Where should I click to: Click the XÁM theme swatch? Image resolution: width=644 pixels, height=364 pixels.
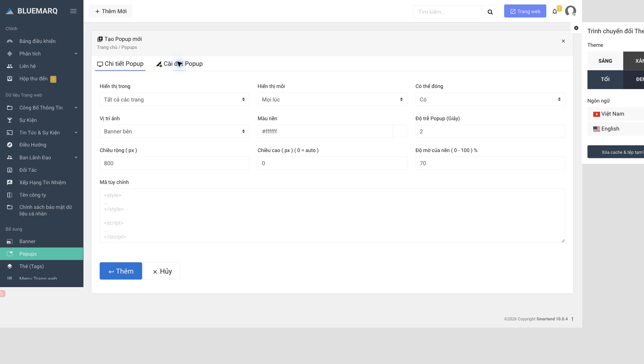click(634, 61)
